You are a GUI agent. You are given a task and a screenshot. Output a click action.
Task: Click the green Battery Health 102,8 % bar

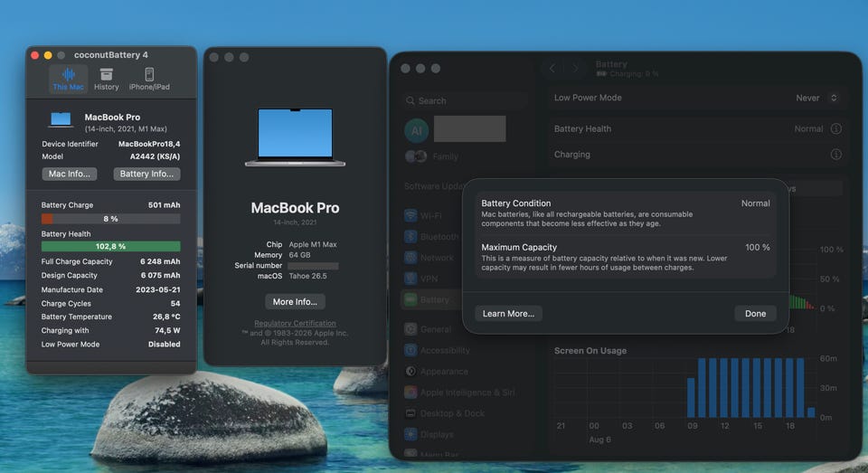pos(110,247)
